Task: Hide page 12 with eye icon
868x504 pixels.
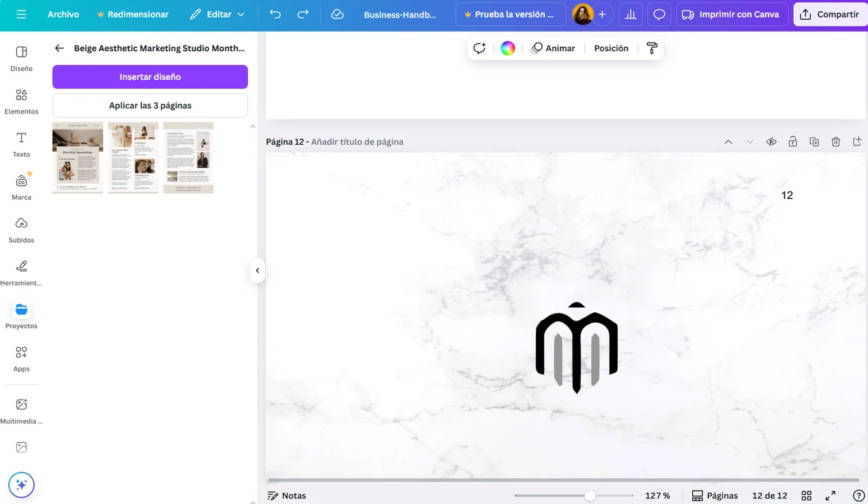Action: (x=771, y=141)
